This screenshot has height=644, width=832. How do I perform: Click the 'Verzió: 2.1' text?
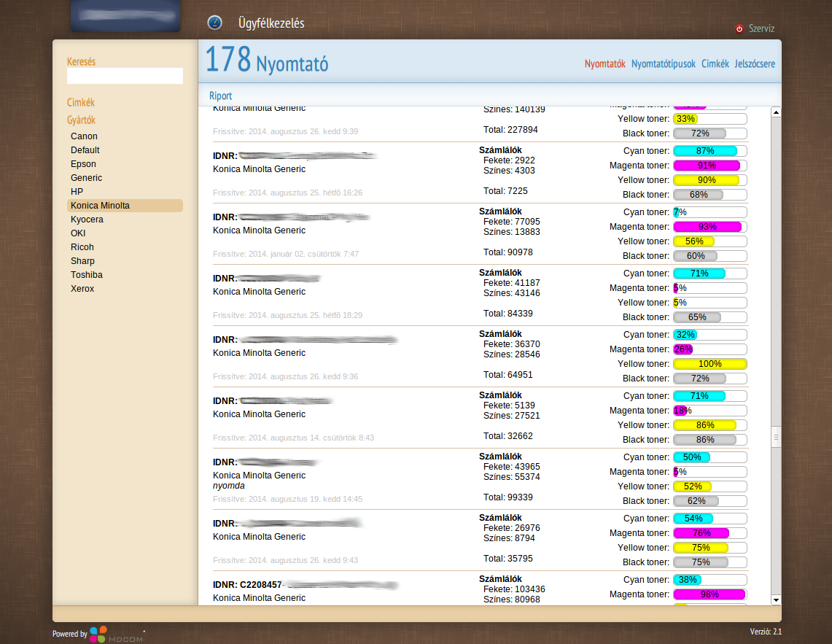pos(765,632)
